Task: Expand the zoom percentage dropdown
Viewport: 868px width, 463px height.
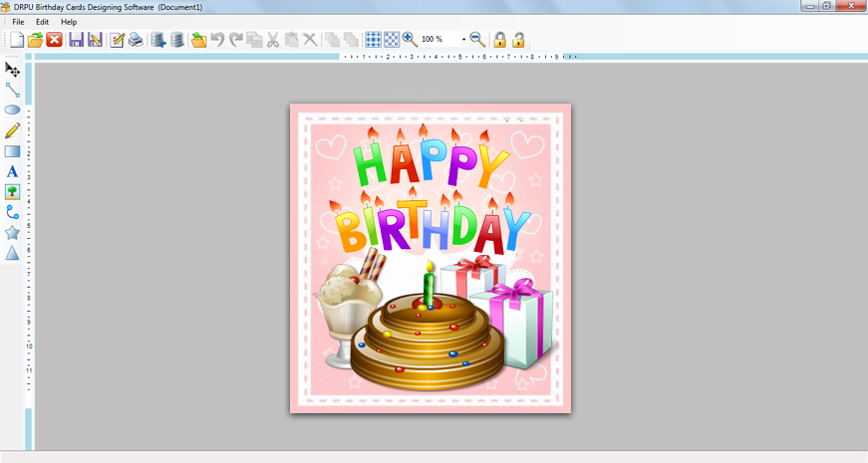Action: click(463, 40)
